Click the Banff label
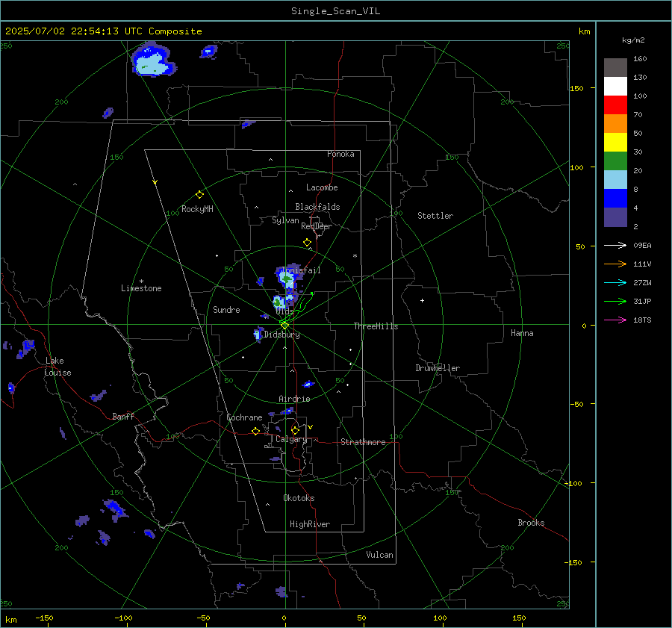Screen dimensions: 672x628 (123, 416)
